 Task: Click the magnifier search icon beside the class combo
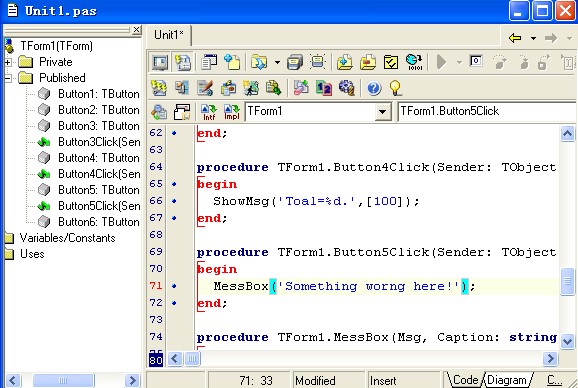coord(159,111)
